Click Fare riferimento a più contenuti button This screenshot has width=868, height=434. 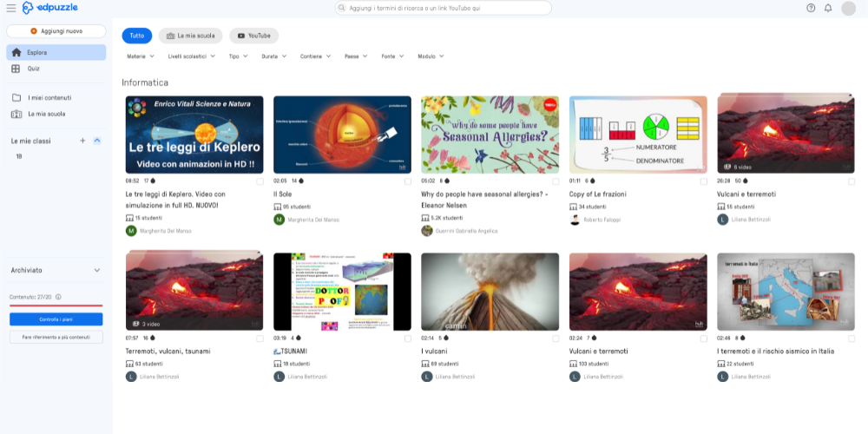pos(56,337)
